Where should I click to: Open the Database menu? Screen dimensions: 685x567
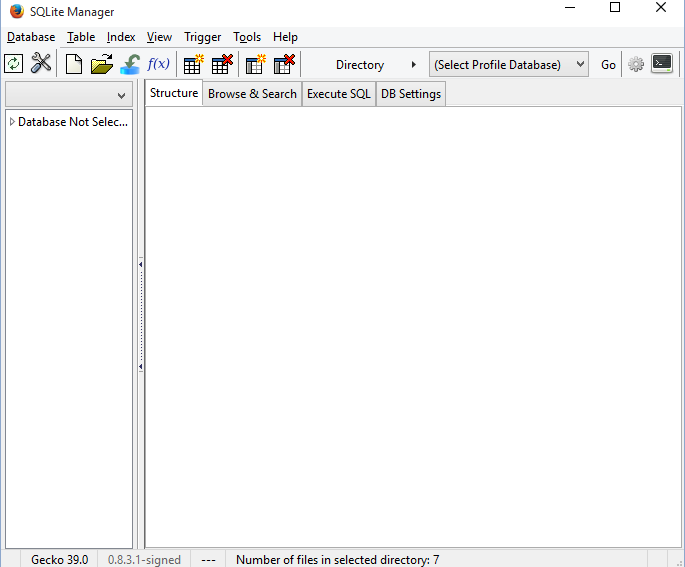pyautogui.click(x=31, y=37)
